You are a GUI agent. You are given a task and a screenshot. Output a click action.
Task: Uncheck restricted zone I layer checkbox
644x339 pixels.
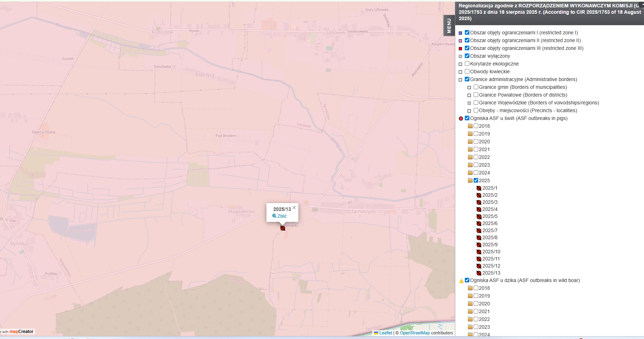click(x=467, y=33)
